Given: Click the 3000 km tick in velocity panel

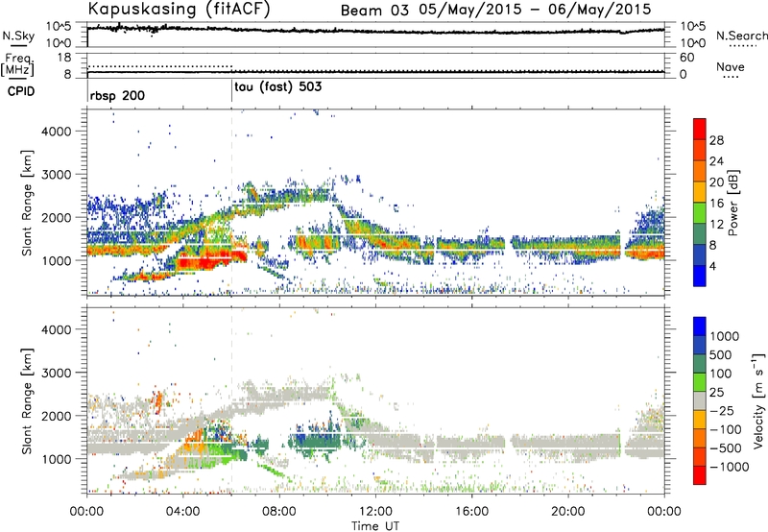Looking at the screenshot, I should pyautogui.click(x=56, y=373).
